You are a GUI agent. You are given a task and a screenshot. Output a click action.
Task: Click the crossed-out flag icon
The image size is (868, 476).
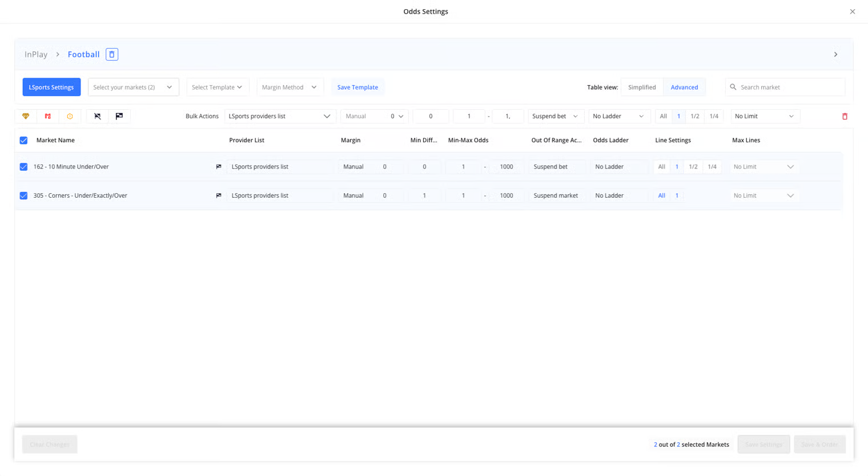(98, 116)
